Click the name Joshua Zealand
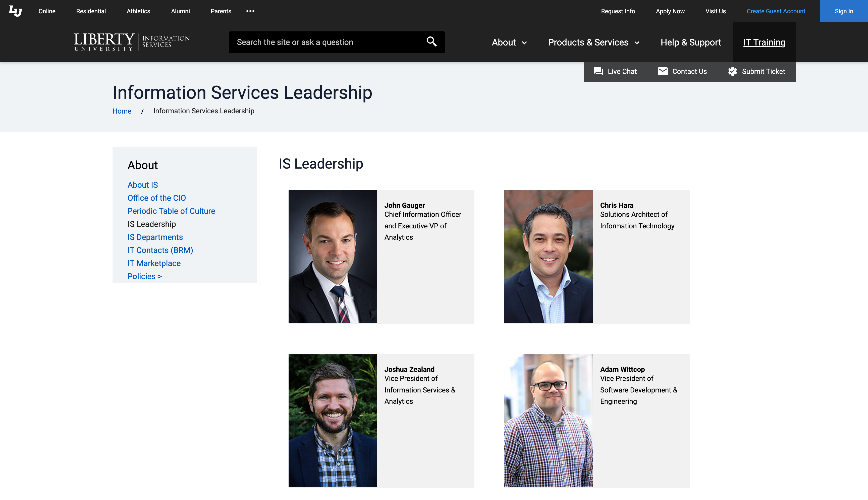 pyautogui.click(x=409, y=369)
